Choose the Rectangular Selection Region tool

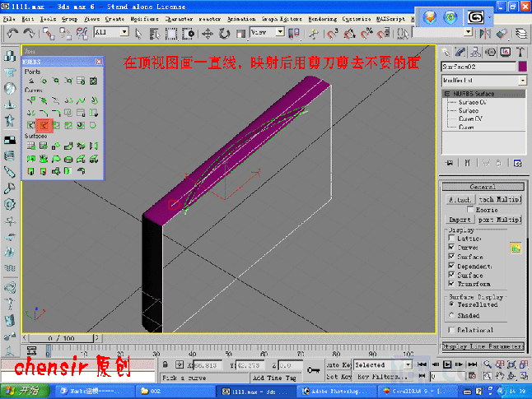point(171,34)
